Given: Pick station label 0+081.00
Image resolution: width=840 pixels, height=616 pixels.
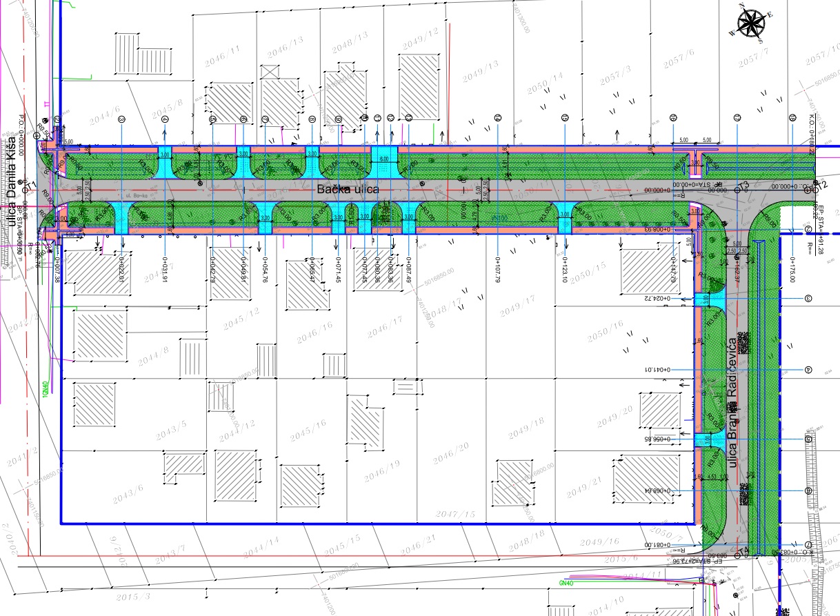Looking at the screenshot, I should pyautogui.click(x=658, y=544).
